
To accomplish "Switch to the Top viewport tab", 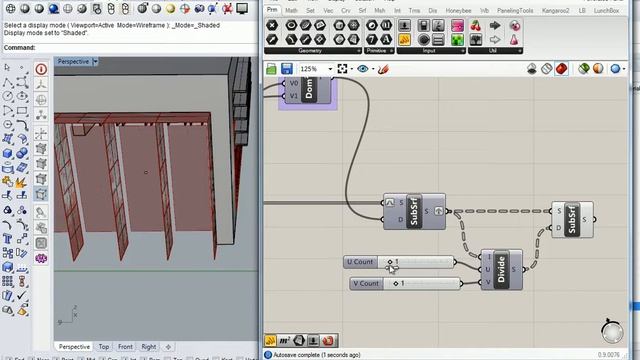I will pyautogui.click(x=104, y=347).
